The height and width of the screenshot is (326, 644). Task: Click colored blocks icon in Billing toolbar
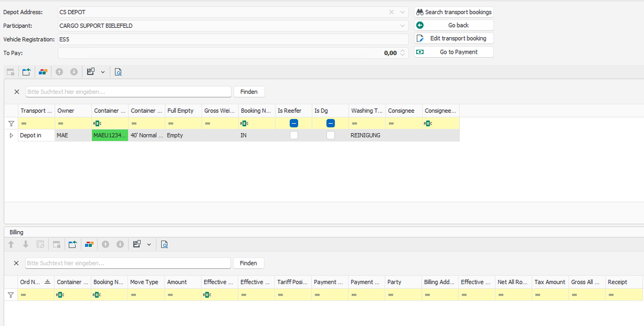[89, 245]
